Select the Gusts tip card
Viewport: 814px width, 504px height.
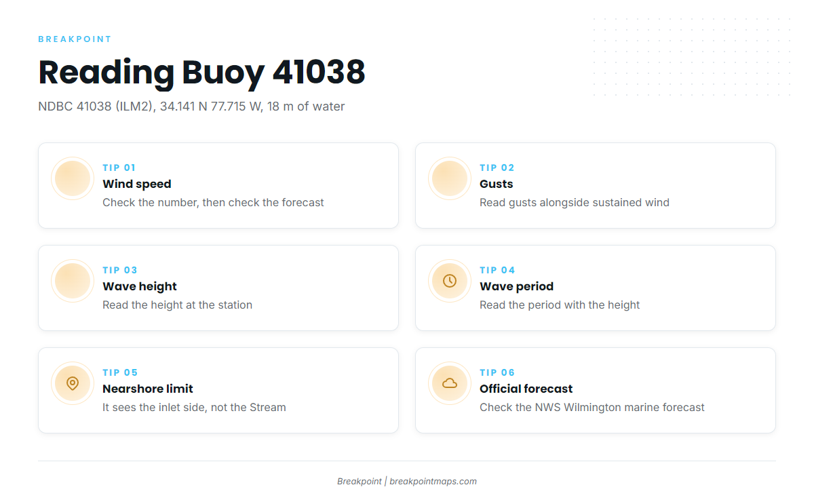[x=596, y=185]
